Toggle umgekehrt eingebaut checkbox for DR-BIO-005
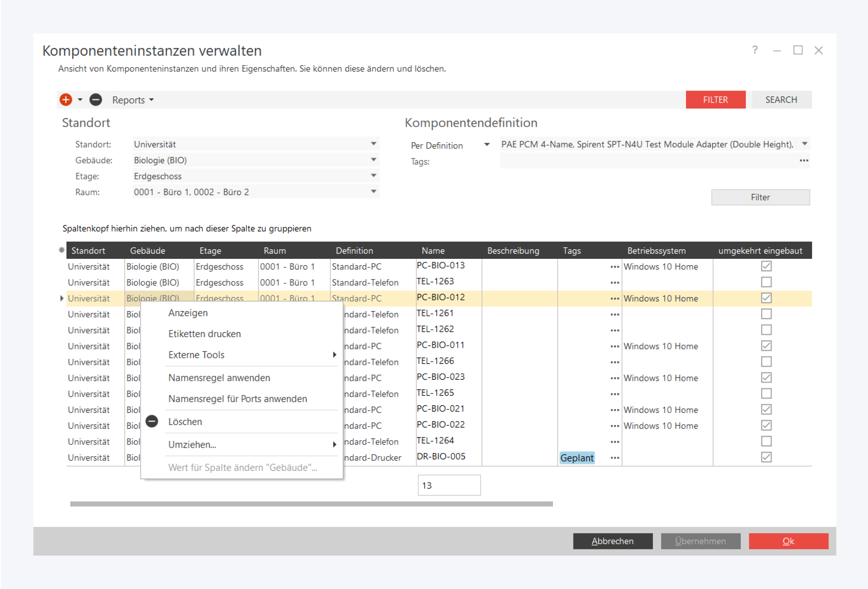The image size is (868, 589). coord(766,457)
